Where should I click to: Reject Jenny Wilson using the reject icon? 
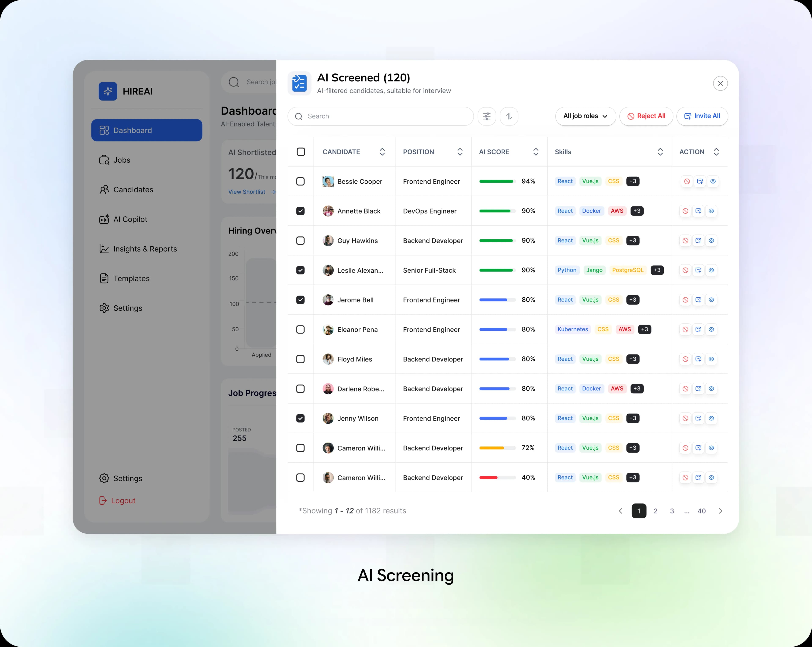[x=686, y=418]
